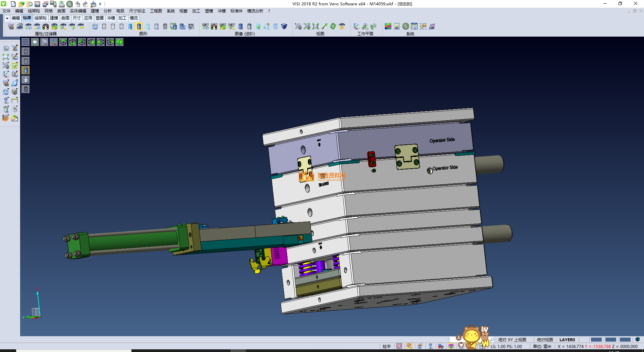Click the smiley face view icon

(342, 26)
